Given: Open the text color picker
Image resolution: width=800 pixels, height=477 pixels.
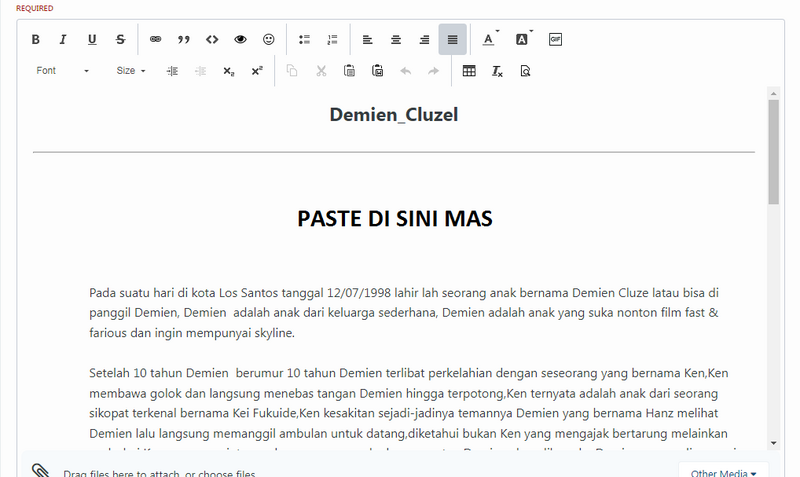Looking at the screenshot, I should click(489, 39).
